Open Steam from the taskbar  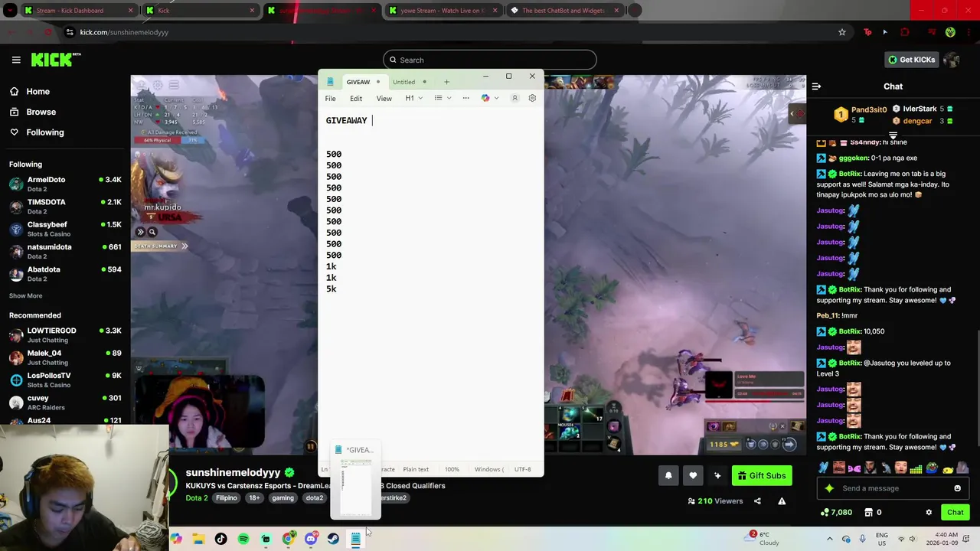pyautogui.click(x=333, y=539)
